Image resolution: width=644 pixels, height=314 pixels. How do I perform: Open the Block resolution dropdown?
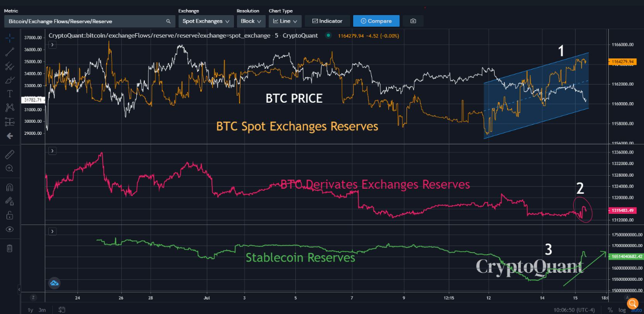pos(251,21)
